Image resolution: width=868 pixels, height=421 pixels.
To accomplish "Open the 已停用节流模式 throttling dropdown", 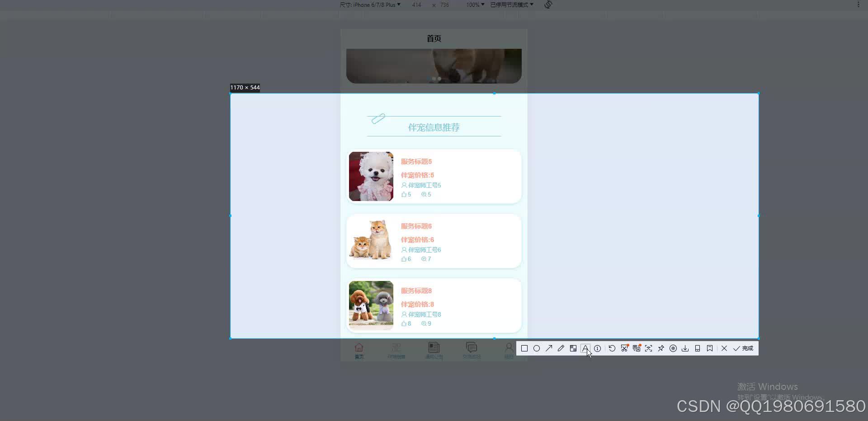I will [x=512, y=5].
